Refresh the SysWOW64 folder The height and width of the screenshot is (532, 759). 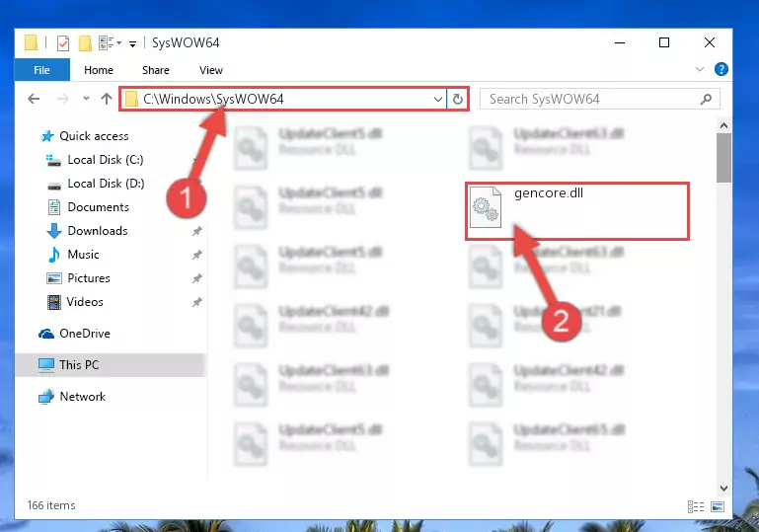pos(457,100)
